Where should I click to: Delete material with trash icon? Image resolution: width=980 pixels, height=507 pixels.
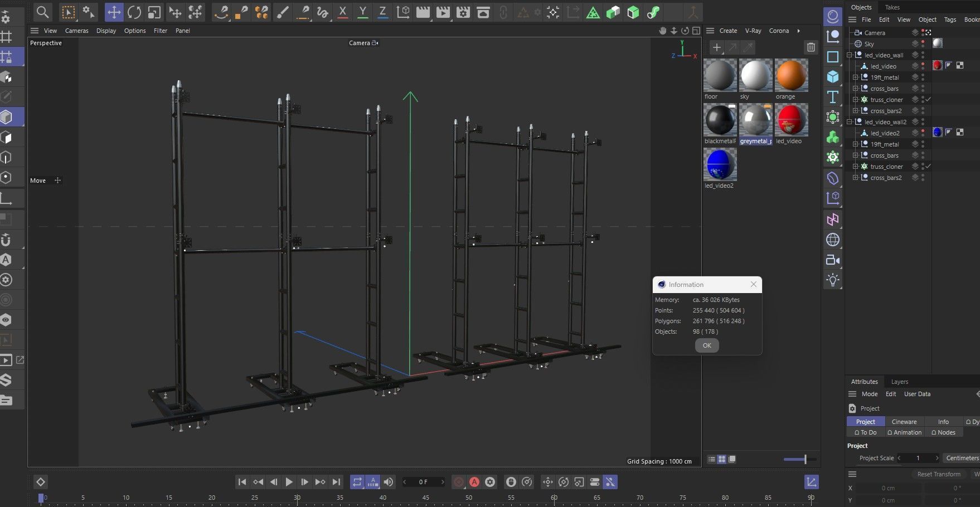(x=811, y=47)
